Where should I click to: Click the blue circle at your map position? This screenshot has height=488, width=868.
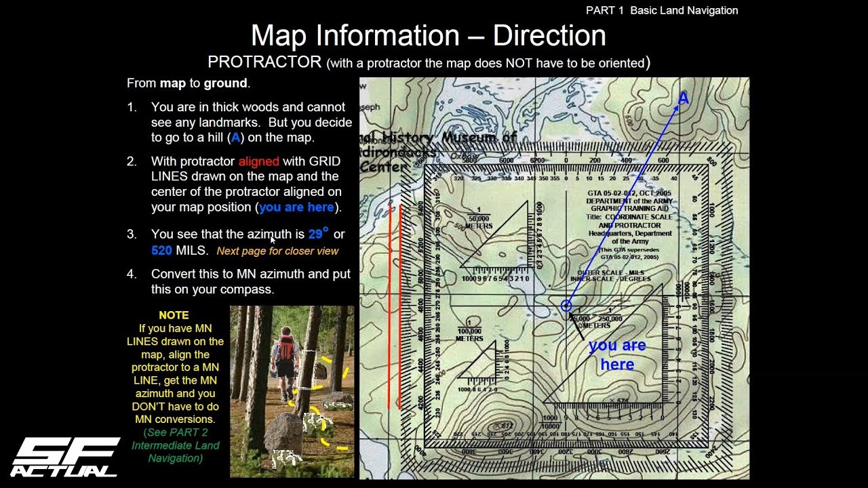(566, 306)
